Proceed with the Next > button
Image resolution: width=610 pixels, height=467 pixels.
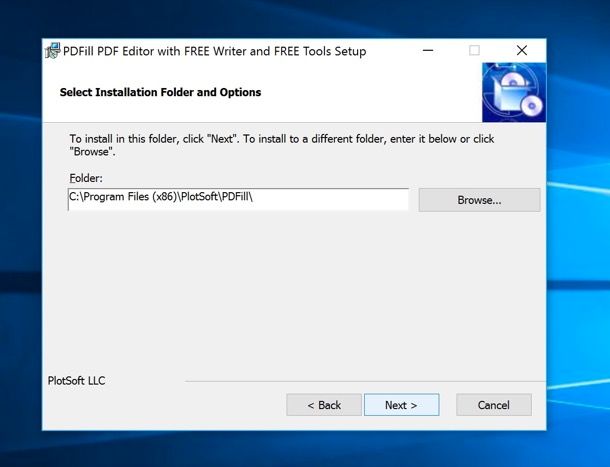pos(401,405)
